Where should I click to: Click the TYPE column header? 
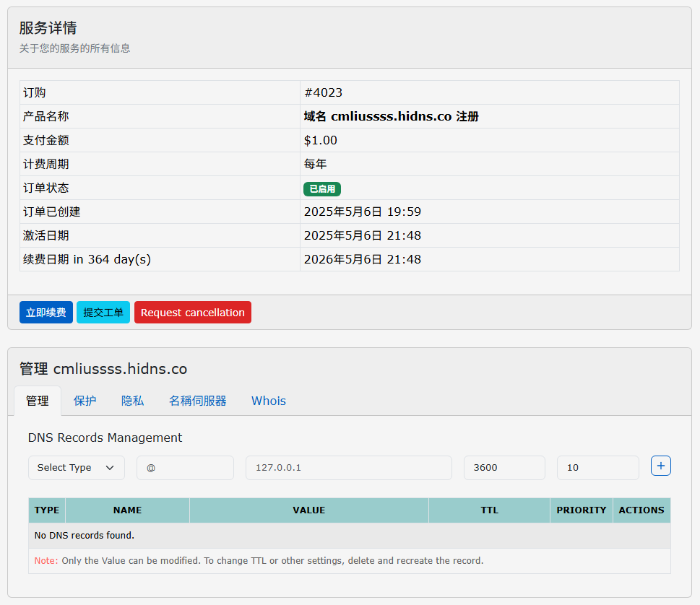(47, 510)
